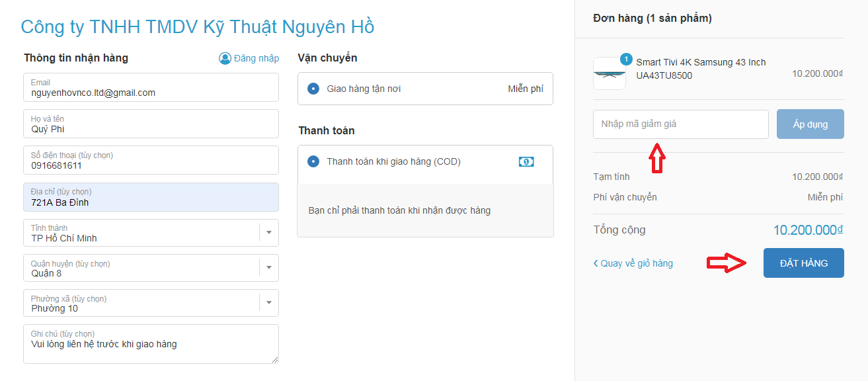Click the Samsung TV product thumbnail
Screen dimensions: 868x381
(x=609, y=73)
